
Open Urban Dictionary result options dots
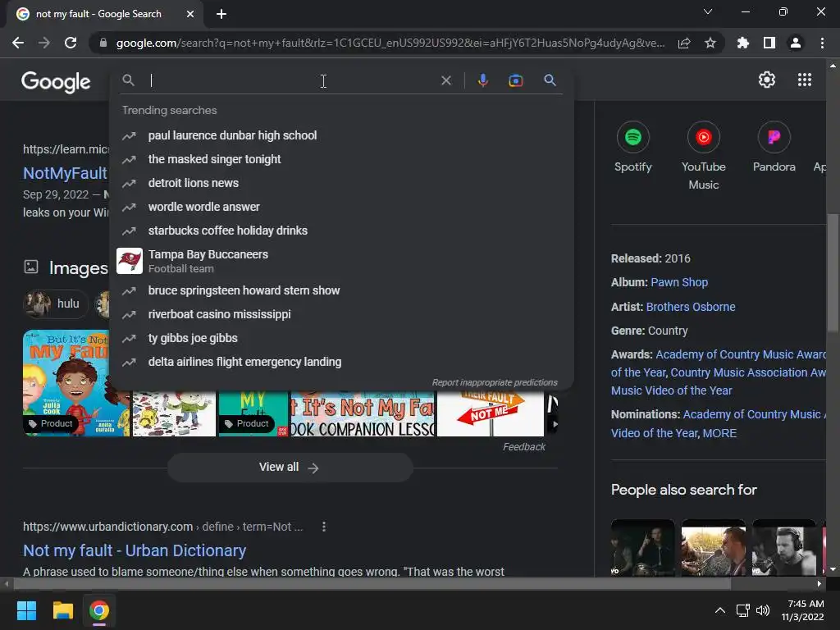point(323,527)
